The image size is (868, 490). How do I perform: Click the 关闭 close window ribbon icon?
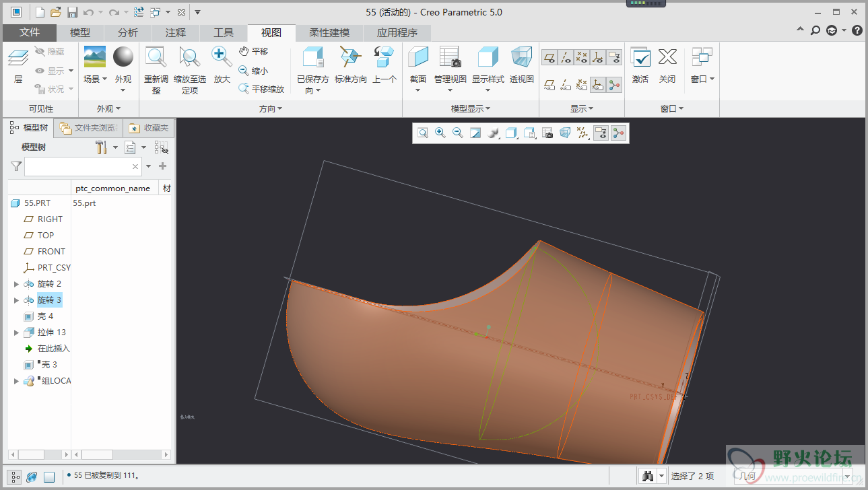point(667,57)
